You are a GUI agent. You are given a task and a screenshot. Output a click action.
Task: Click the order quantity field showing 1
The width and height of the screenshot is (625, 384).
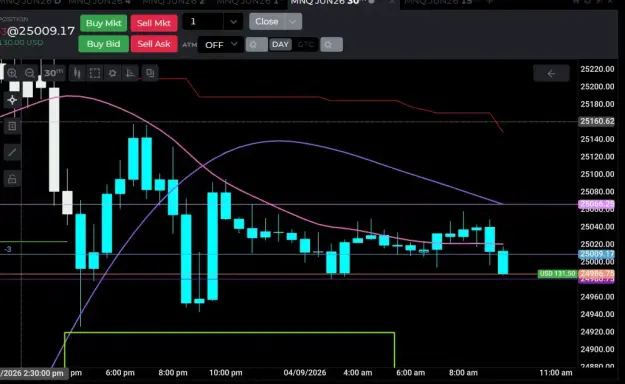point(203,22)
